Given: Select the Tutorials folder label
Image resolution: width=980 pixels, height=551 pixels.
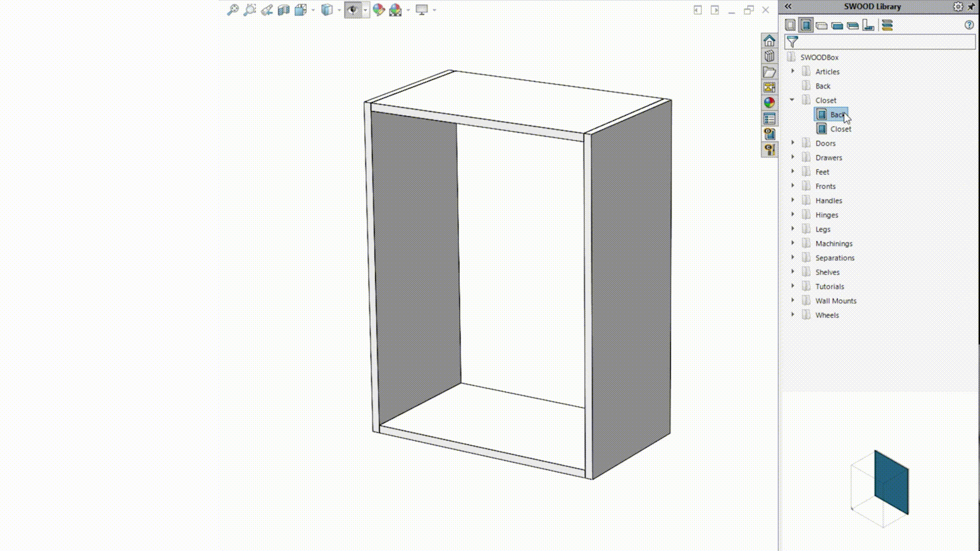Looking at the screenshot, I should [829, 286].
